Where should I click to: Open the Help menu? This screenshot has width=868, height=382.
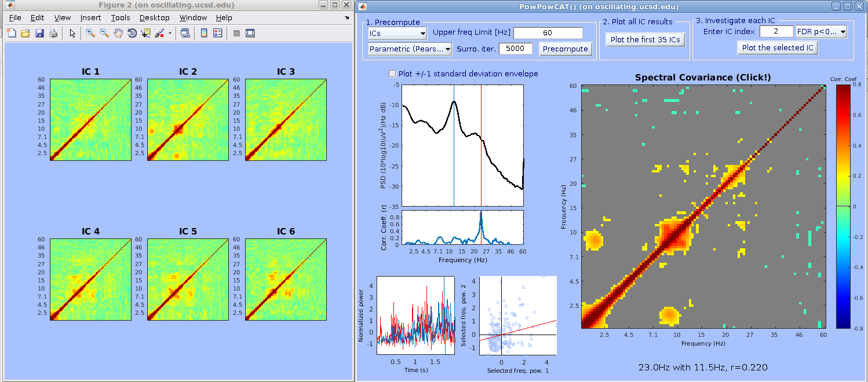pyautogui.click(x=224, y=18)
